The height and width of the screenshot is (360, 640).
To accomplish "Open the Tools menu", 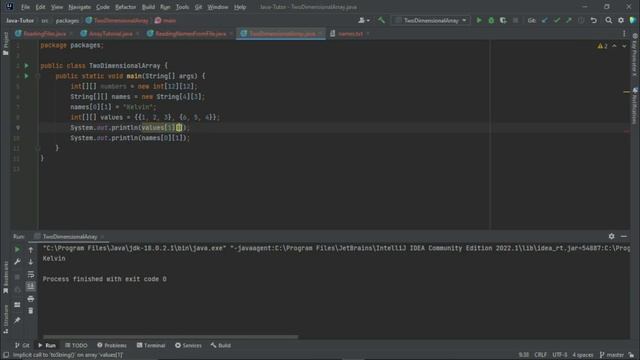I will (x=182, y=7).
